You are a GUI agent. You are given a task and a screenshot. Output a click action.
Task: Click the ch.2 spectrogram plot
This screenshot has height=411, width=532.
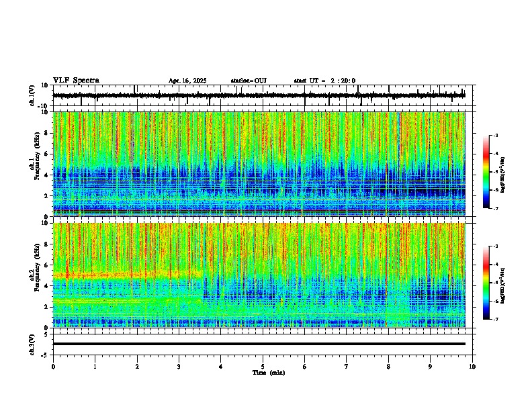[x=259, y=275]
